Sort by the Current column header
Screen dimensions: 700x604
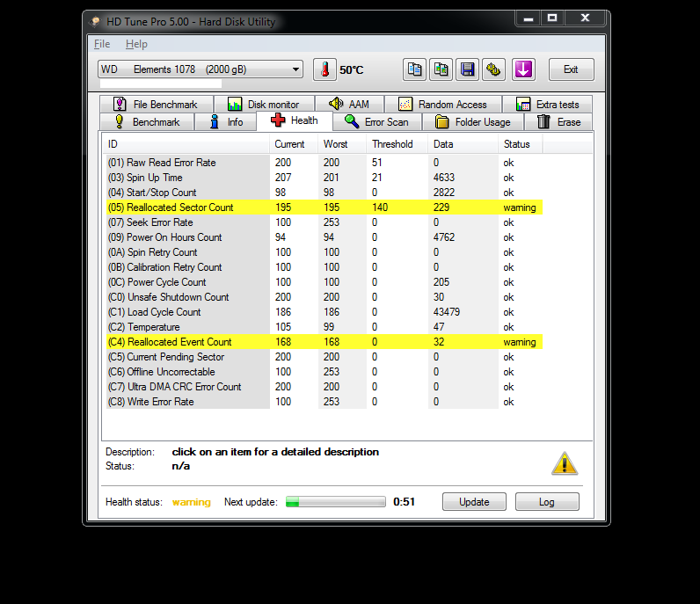[294, 144]
